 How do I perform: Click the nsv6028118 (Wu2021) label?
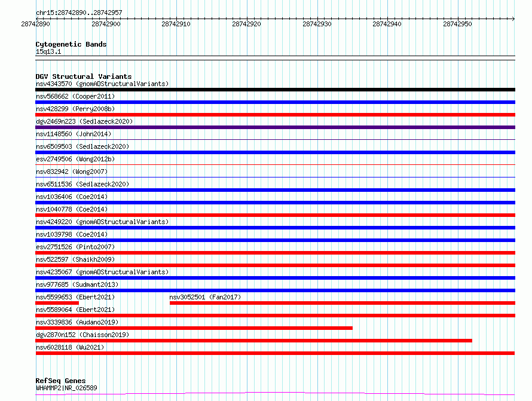click(x=70, y=347)
